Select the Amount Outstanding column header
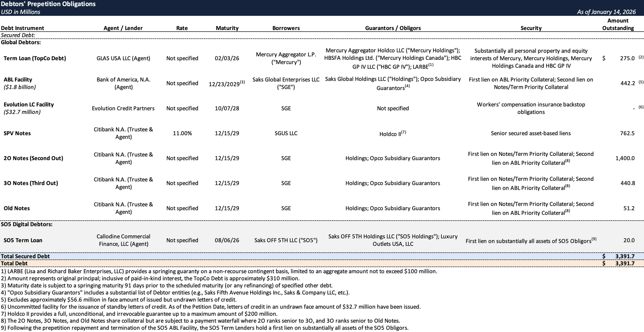The width and height of the screenshot is (644, 332). [618, 24]
